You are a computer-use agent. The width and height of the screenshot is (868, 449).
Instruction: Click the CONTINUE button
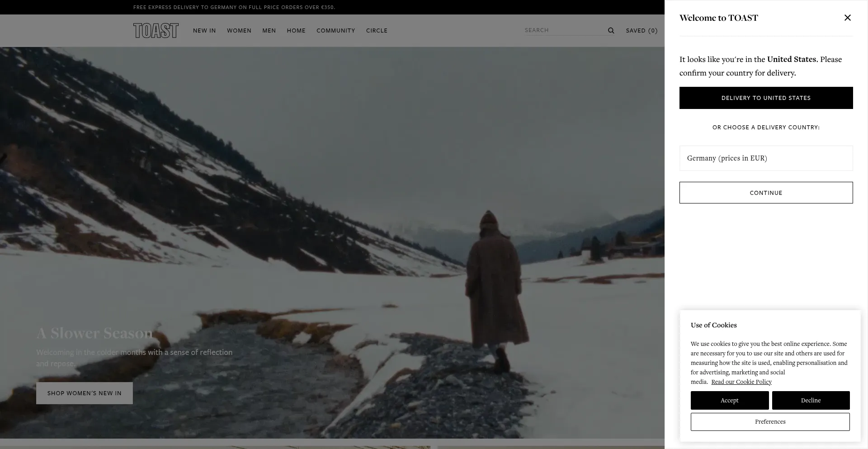[766, 193]
